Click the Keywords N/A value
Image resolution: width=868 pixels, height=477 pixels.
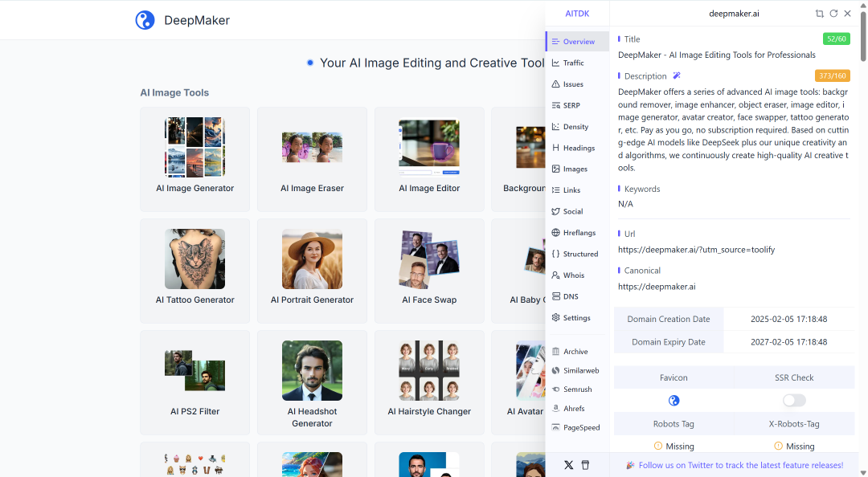click(625, 204)
